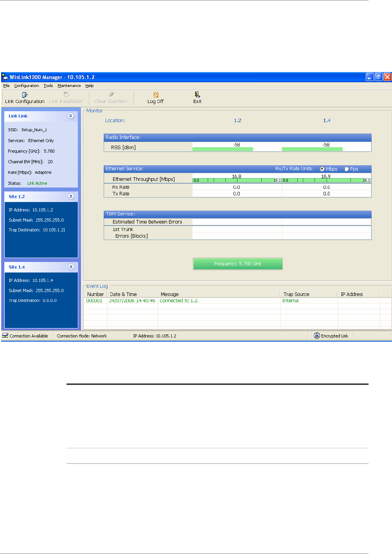Restore down the WinLink1000 Manager window

click(x=379, y=77)
